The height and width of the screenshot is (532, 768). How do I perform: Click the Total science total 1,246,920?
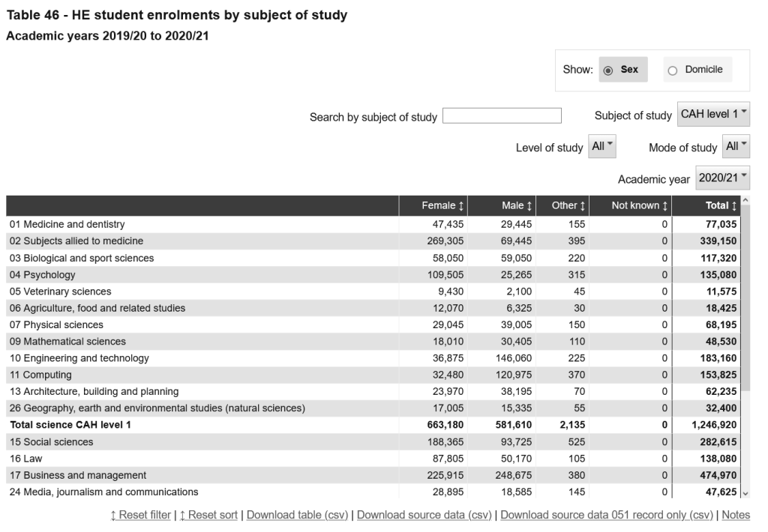pos(714,424)
